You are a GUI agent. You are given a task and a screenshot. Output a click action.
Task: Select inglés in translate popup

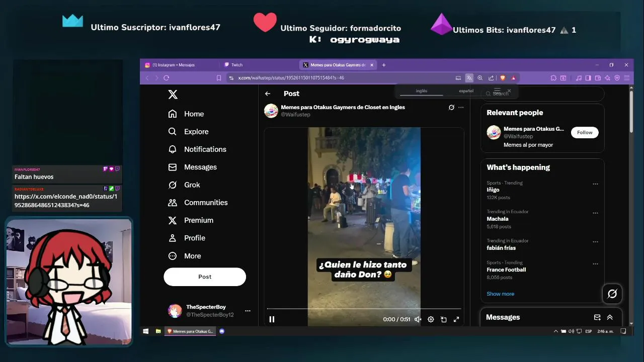coord(422,91)
